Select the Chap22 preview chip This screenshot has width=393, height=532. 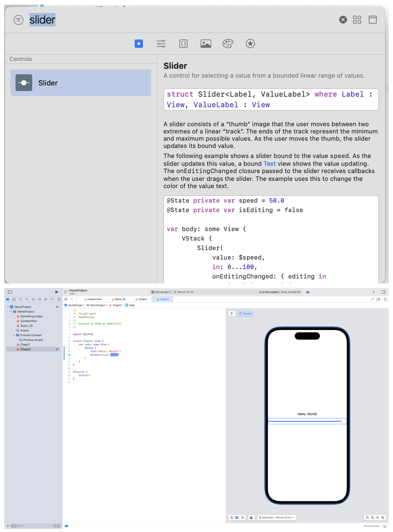pos(245,314)
